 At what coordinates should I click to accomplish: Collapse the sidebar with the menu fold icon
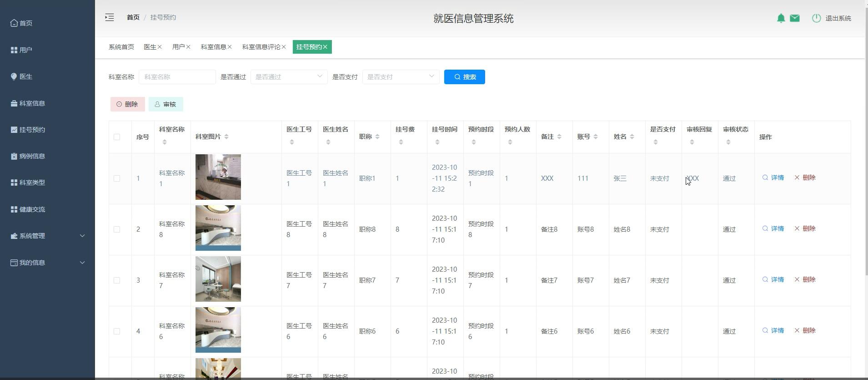[110, 17]
